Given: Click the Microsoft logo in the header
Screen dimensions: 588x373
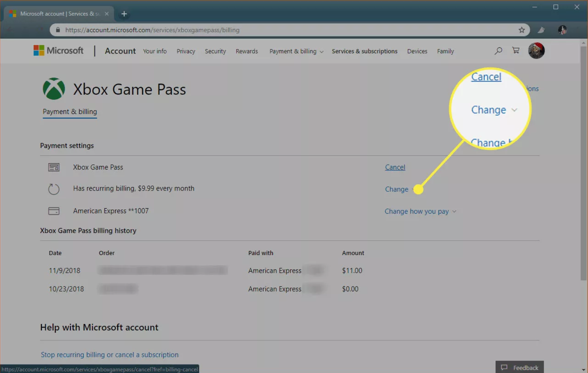Looking at the screenshot, I should tap(58, 50).
